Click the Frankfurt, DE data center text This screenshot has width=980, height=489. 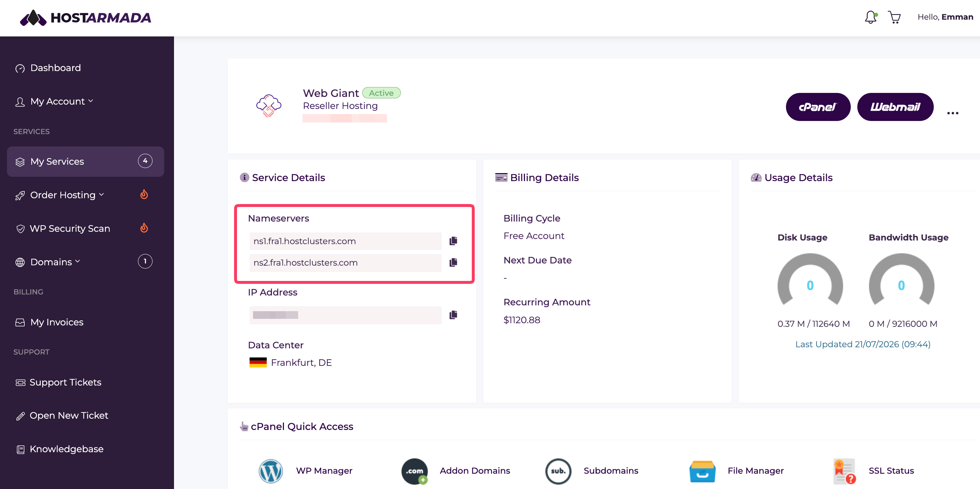pos(301,363)
